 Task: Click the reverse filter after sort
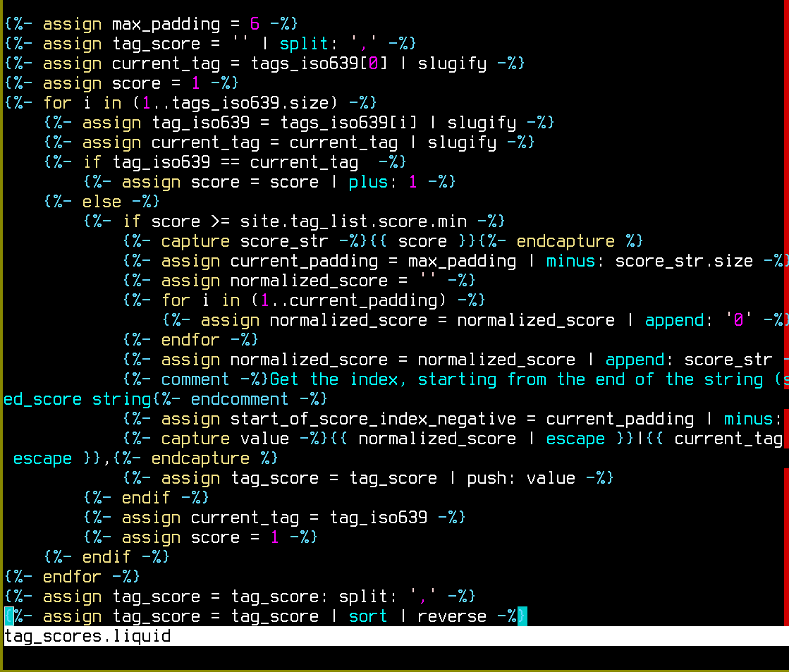pyautogui.click(x=451, y=616)
